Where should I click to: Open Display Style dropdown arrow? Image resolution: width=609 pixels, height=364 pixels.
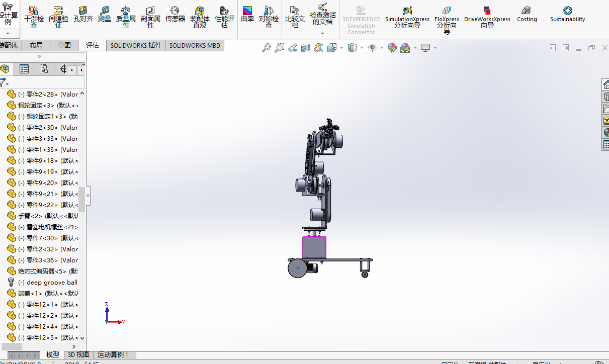tap(362, 48)
